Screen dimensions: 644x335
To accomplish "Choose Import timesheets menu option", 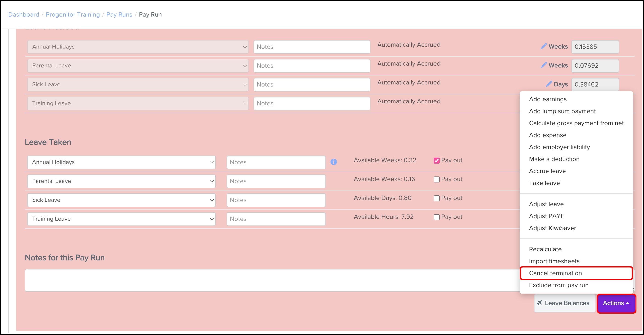I will coord(554,261).
